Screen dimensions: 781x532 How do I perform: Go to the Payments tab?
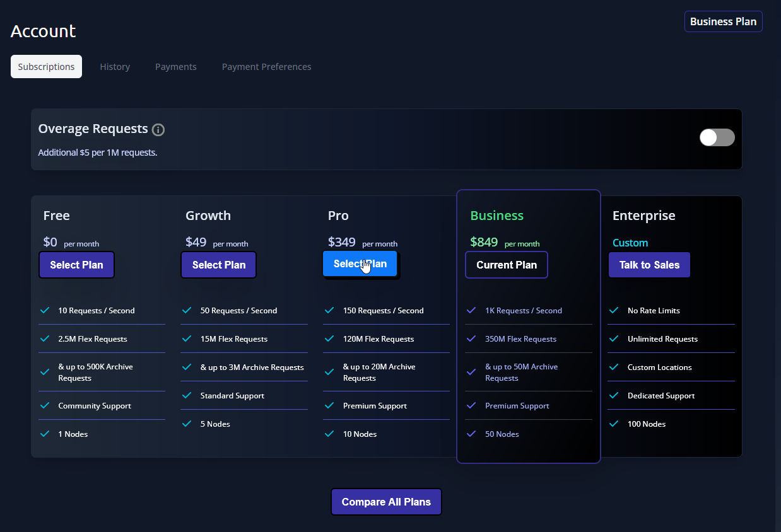point(176,67)
